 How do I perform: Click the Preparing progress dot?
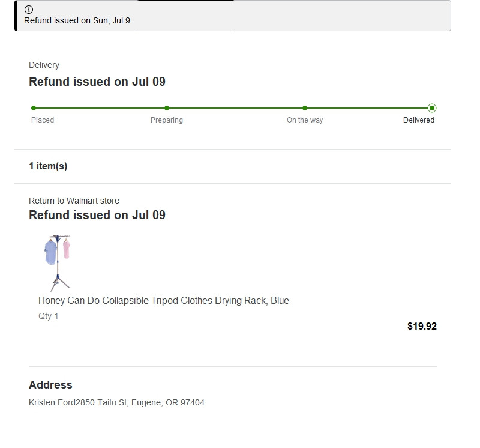pyautogui.click(x=167, y=108)
